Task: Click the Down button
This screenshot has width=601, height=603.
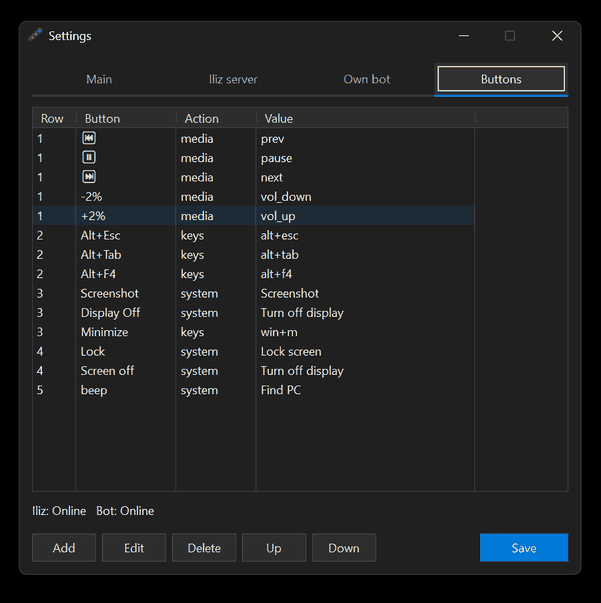Action: point(344,548)
